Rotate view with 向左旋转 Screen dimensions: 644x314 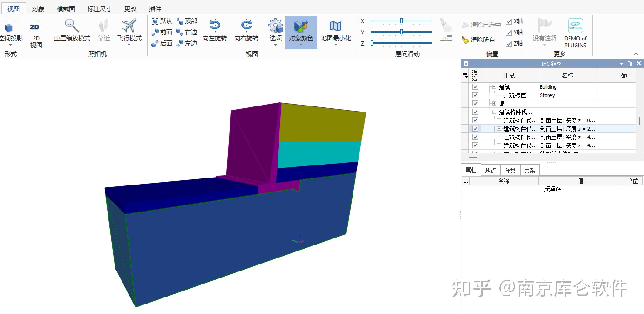click(x=214, y=25)
